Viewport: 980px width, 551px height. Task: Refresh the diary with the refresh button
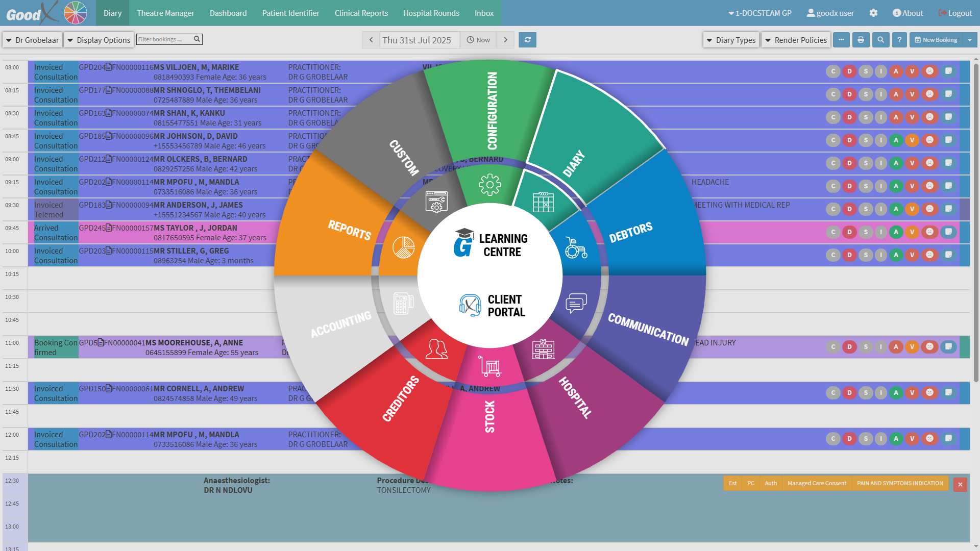point(527,40)
